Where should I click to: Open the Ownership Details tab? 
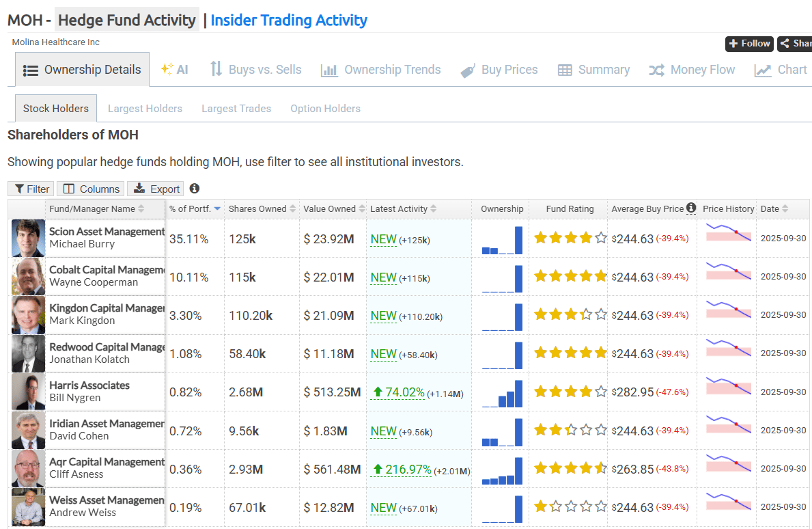pos(82,70)
